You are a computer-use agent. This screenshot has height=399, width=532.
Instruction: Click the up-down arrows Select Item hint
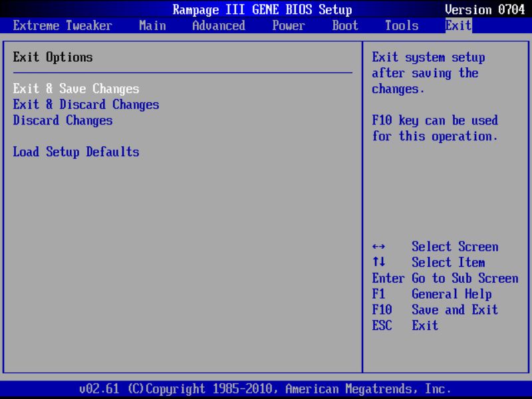click(428, 262)
